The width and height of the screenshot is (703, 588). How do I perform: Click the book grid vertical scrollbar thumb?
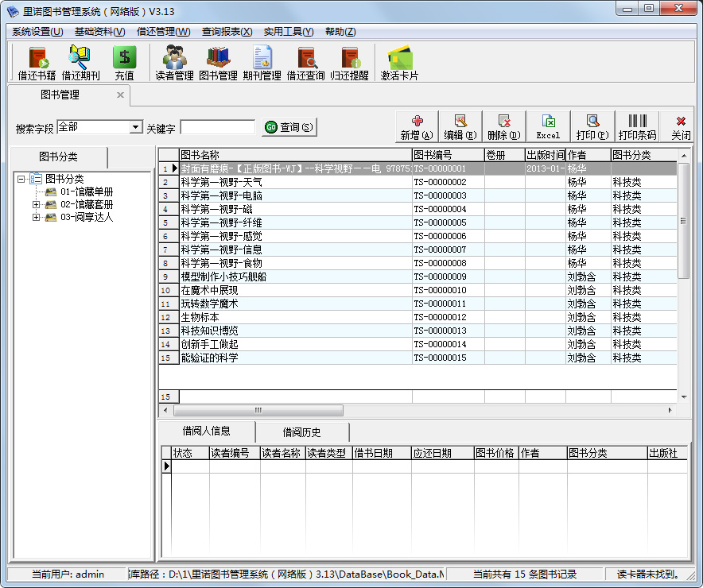click(683, 220)
